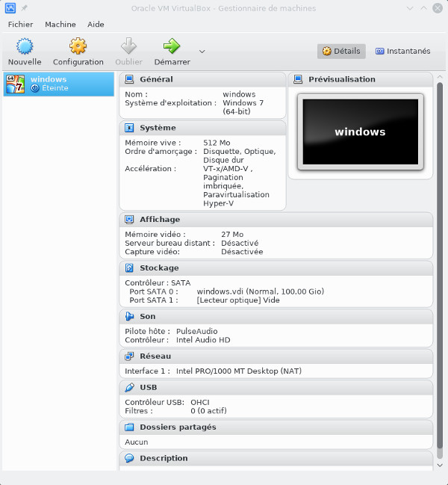The image size is (448, 485).
Task: Open the Aide menu
Action: 96,24
